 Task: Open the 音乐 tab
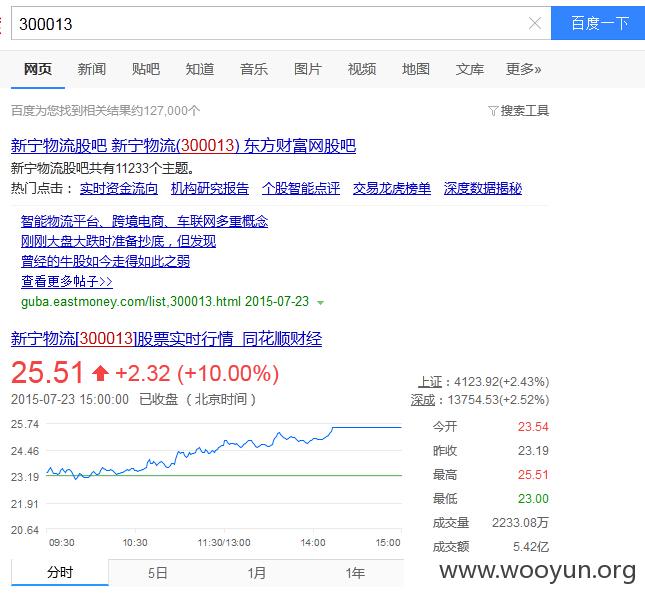coord(254,69)
